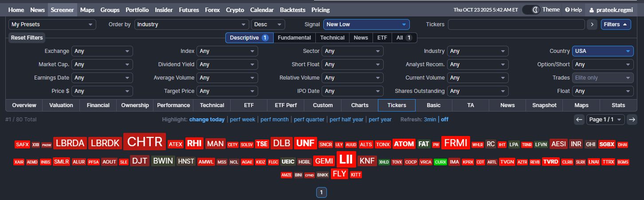Open the ETF filter tab

coord(382,38)
